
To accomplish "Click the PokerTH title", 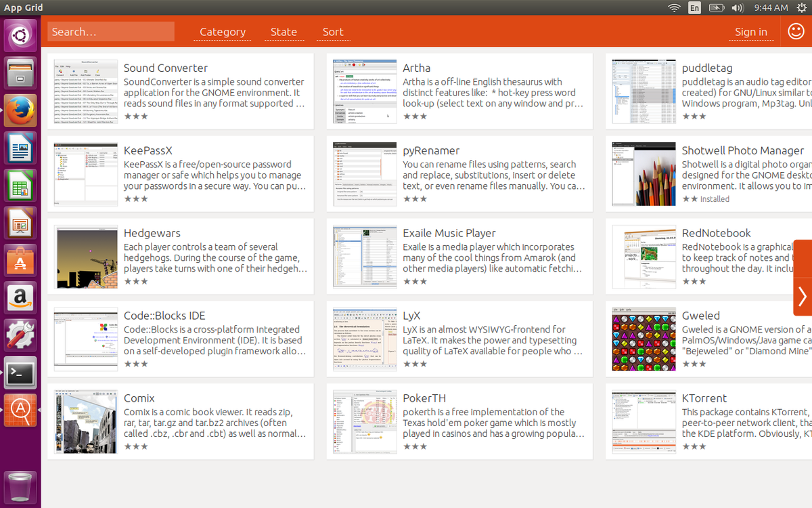I will (424, 398).
